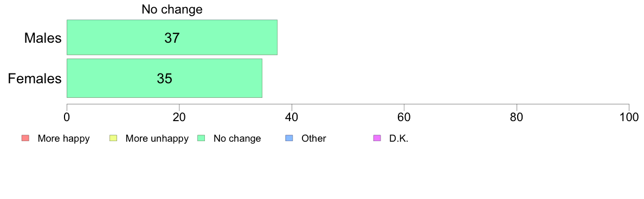Click the More unhappy legend label

pyautogui.click(x=157, y=138)
